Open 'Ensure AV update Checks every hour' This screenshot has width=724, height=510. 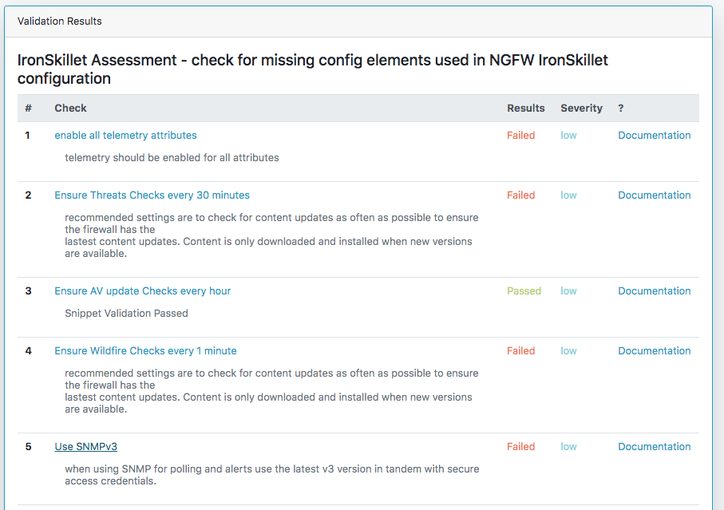click(142, 291)
